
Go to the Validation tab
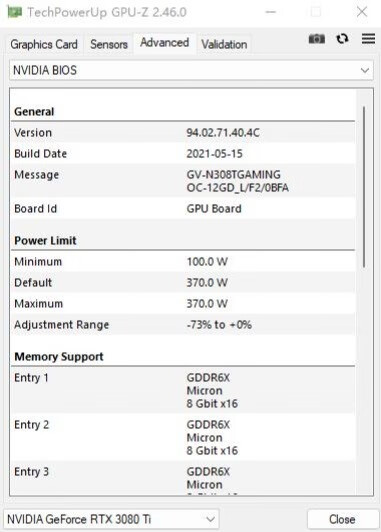(x=224, y=44)
